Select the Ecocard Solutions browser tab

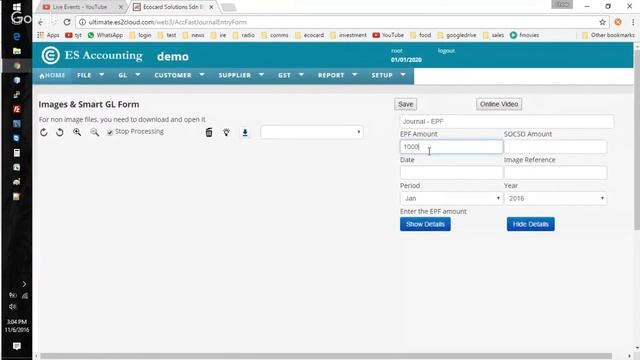pos(173,7)
